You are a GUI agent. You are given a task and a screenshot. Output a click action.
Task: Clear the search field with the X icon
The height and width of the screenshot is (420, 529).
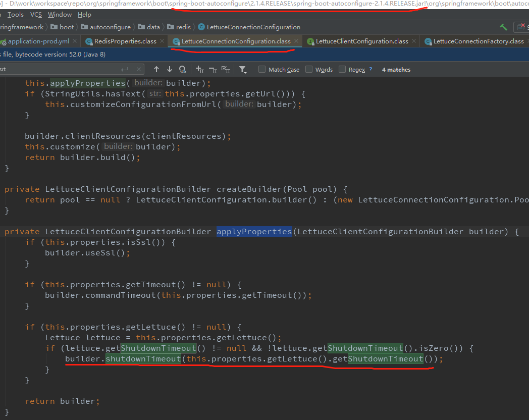pyautogui.click(x=139, y=69)
